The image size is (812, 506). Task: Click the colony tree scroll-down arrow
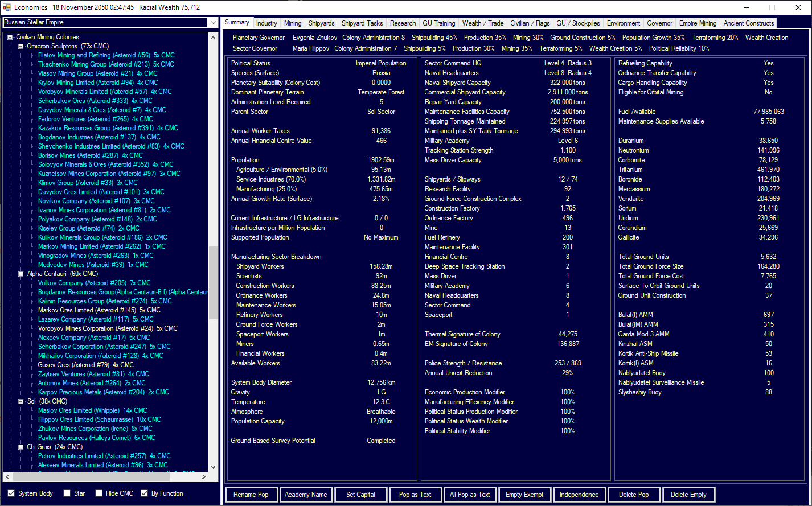point(213,467)
